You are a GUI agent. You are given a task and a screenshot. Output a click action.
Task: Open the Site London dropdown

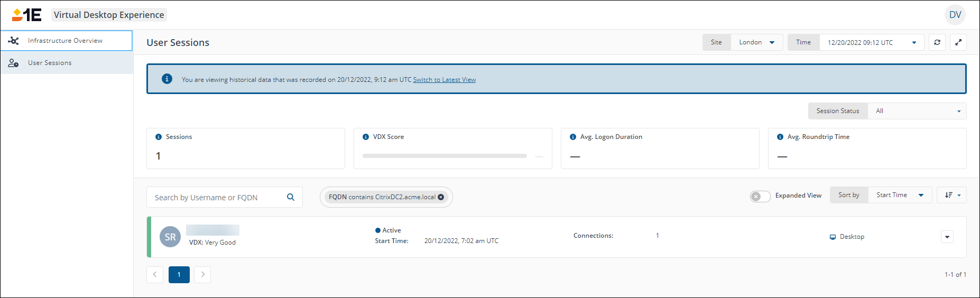click(x=756, y=42)
